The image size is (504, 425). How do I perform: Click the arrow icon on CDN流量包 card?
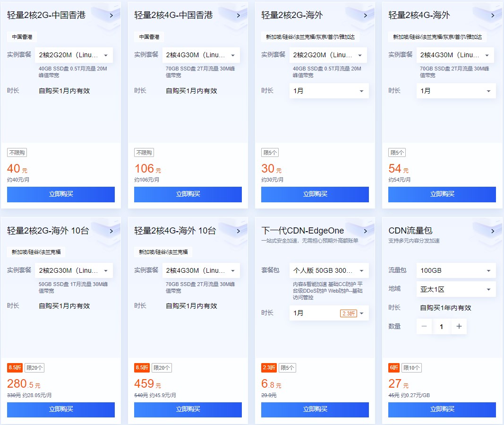click(493, 230)
